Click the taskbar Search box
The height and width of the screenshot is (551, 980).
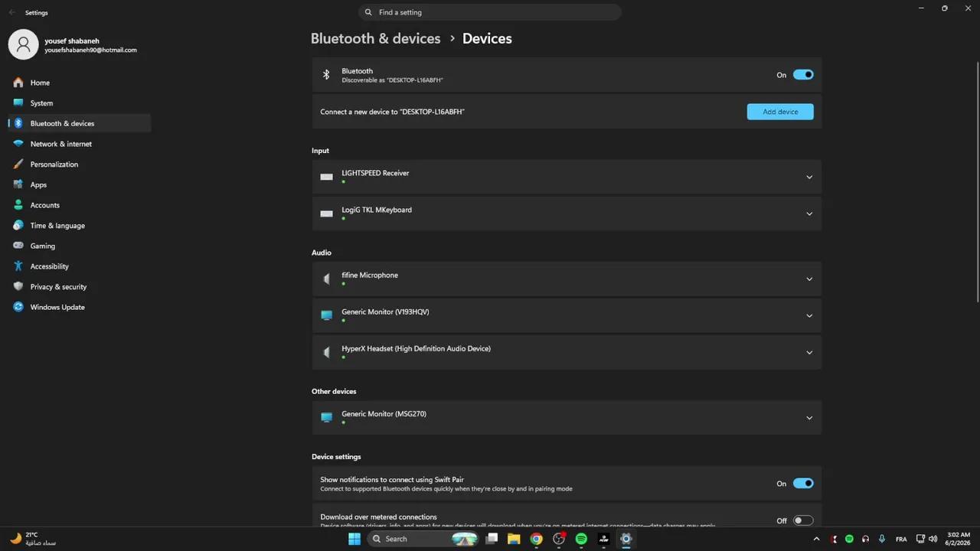pyautogui.click(x=423, y=539)
